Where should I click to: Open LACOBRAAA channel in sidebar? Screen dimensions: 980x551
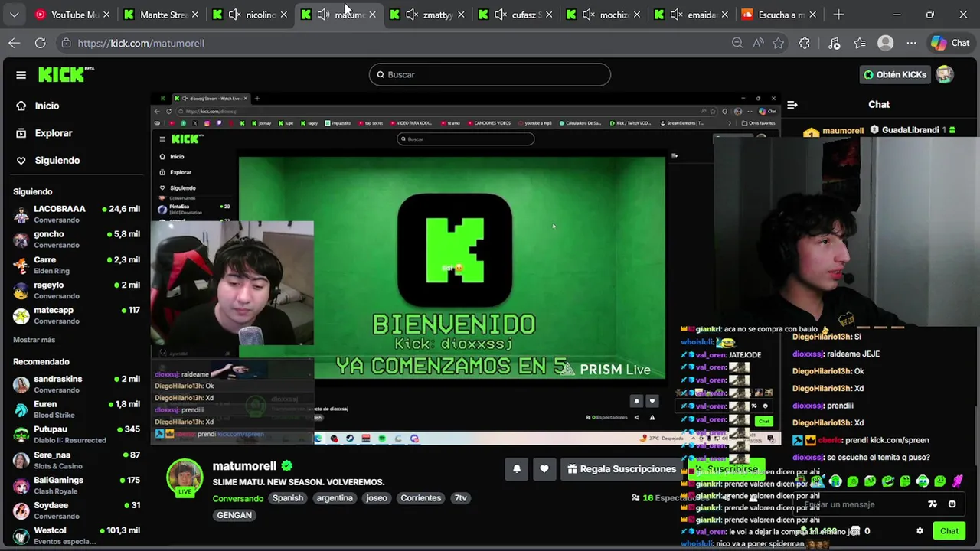(77, 214)
